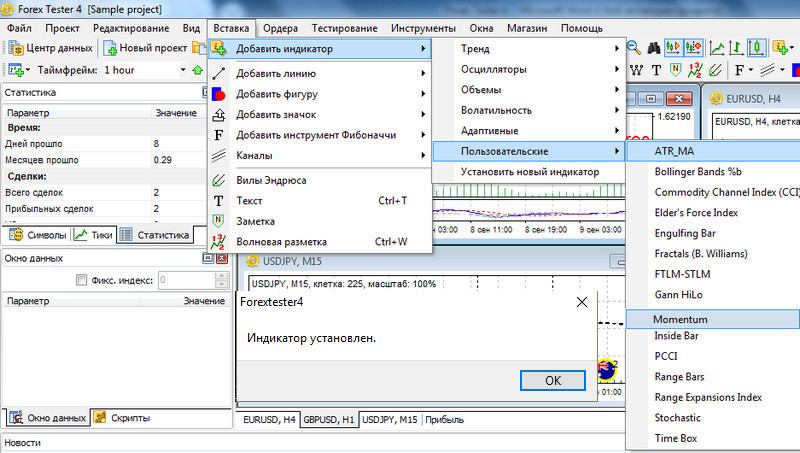
Task: Click the note N toolbar icon
Action: [676, 70]
